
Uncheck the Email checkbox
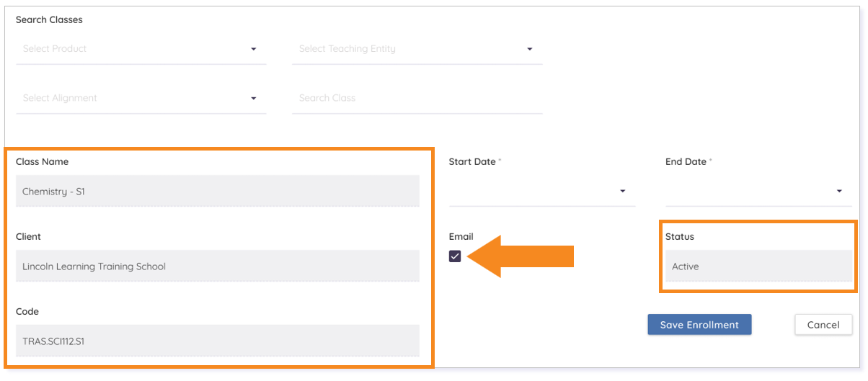tap(455, 256)
